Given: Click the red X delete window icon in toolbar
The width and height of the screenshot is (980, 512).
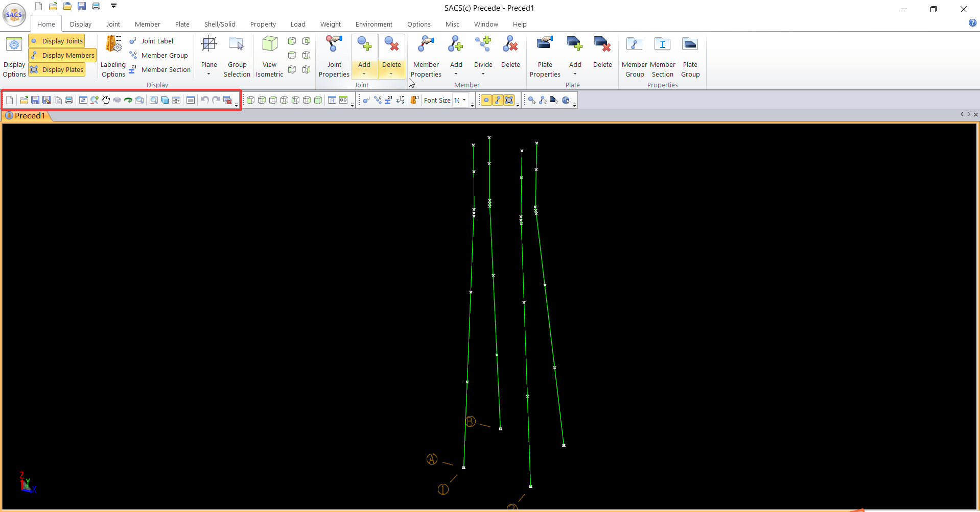Looking at the screenshot, I should pyautogui.click(x=228, y=100).
